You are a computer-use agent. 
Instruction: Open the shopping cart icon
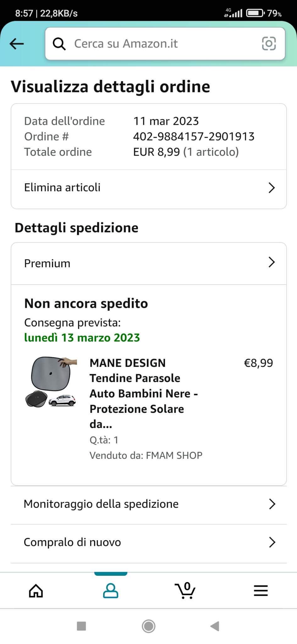(x=185, y=590)
